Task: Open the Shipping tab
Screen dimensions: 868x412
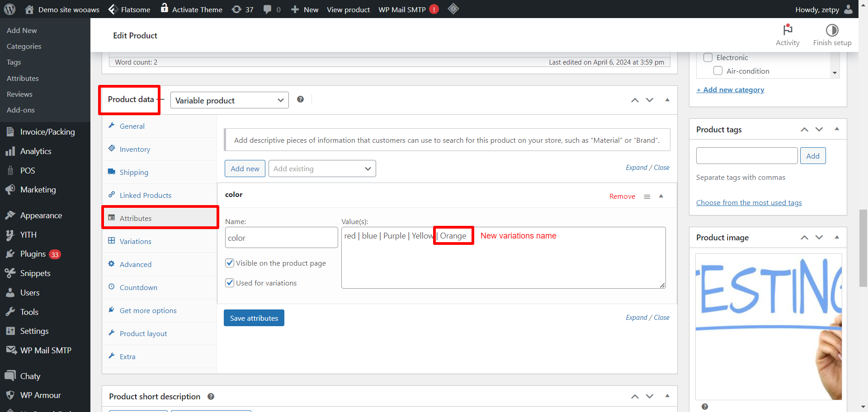Action: pyautogui.click(x=160, y=172)
